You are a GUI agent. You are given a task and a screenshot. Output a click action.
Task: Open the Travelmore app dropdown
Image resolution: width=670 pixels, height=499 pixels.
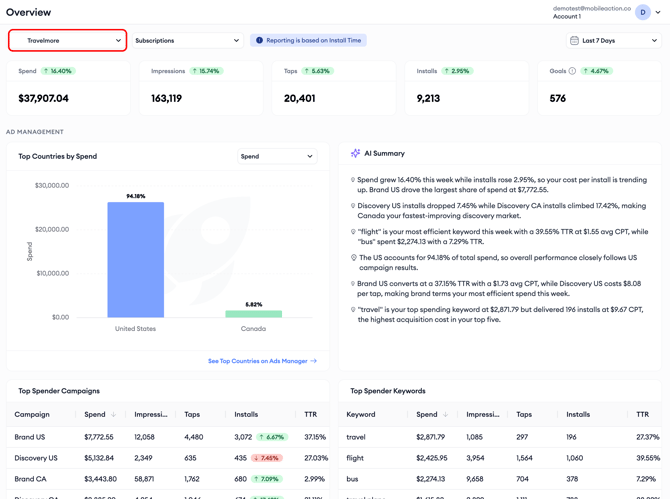(x=68, y=41)
